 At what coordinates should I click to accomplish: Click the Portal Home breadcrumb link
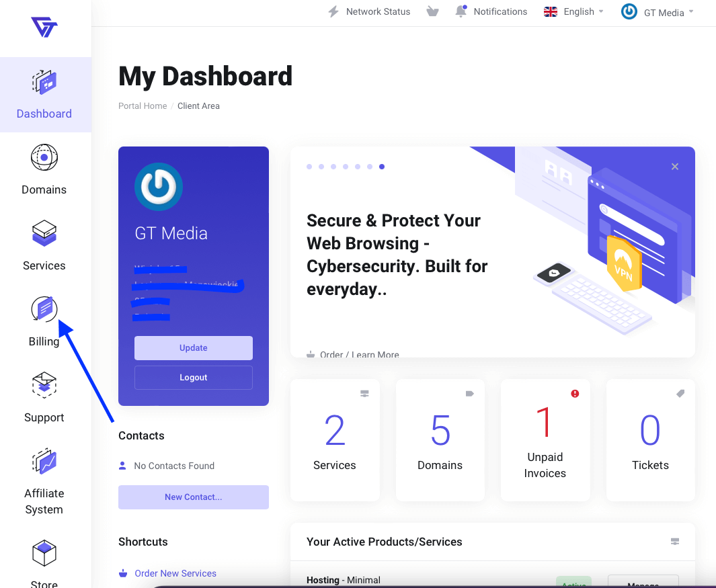click(143, 106)
